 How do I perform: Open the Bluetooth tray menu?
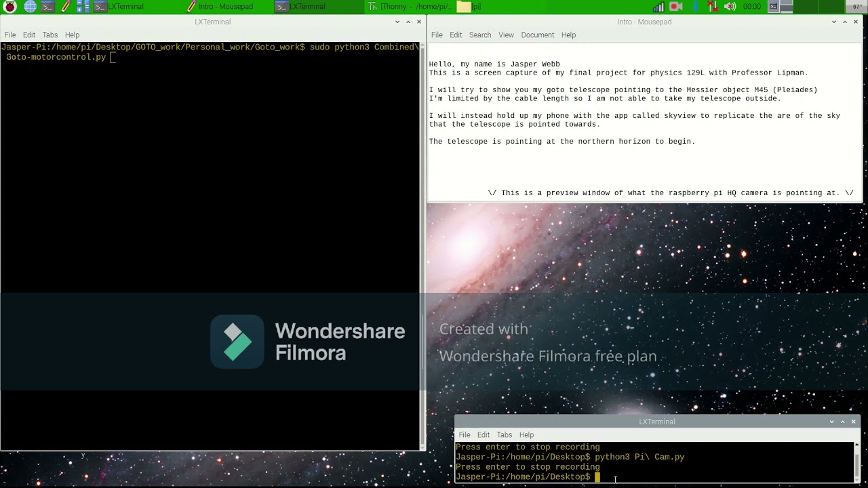coord(695,7)
